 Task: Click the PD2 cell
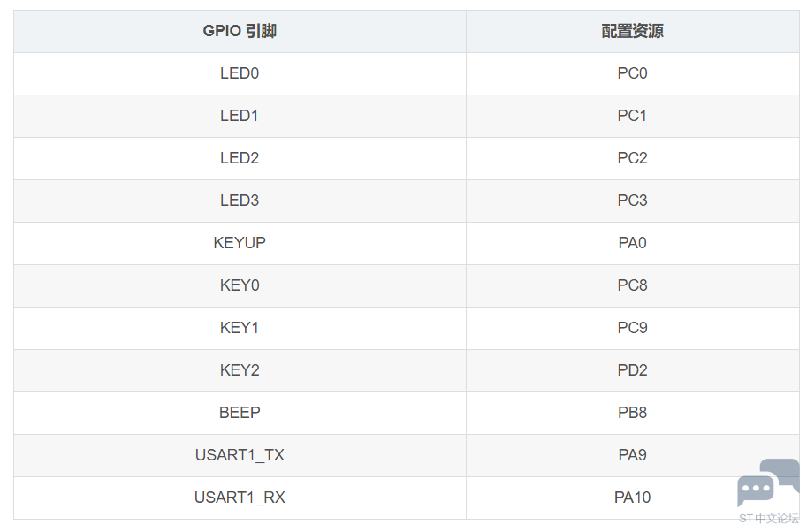point(633,370)
